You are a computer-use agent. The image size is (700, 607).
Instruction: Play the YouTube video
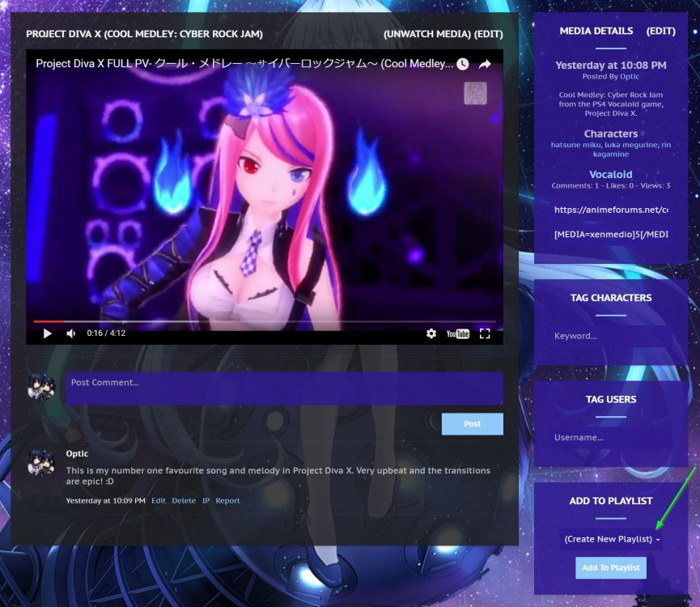[47, 333]
